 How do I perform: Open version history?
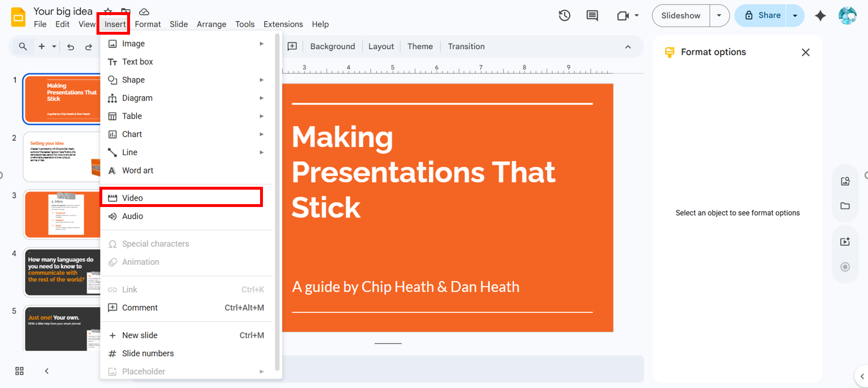[565, 16]
